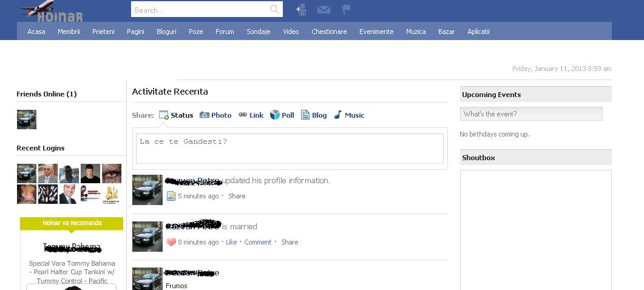The height and width of the screenshot is (290, 644).
Task: Select the Status share icon
Action: click(x=164, y=115)
